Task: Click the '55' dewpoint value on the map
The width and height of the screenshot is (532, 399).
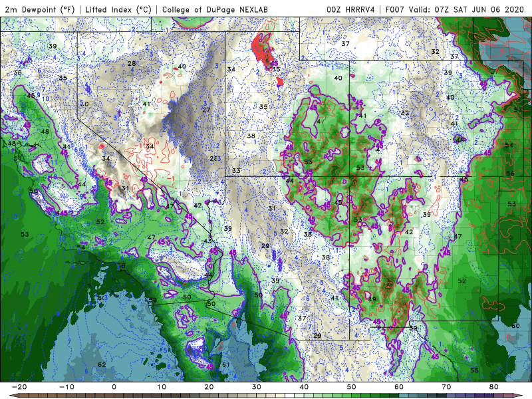Action: 474,370
